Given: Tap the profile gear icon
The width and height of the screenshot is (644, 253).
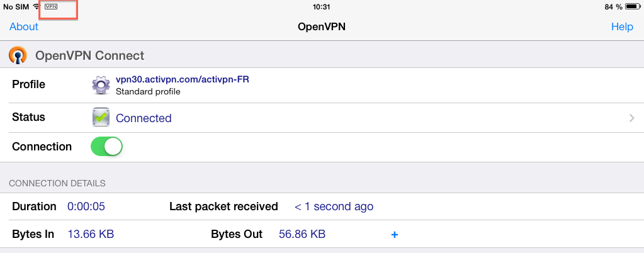Looking at the screenshot, I should coord(101,86).
